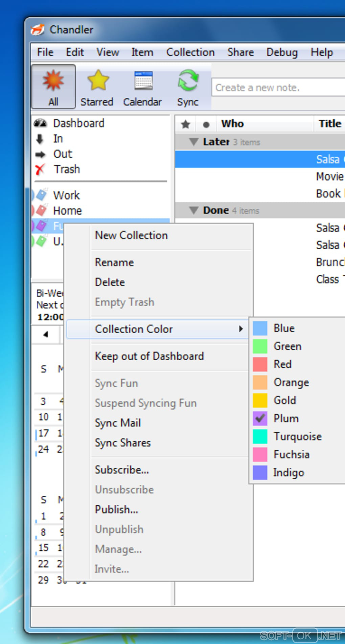Image resolution: width=345 pixels, height=644 pixels.
Task: Click the Sync arrows icon
Action: pos(188,80)
